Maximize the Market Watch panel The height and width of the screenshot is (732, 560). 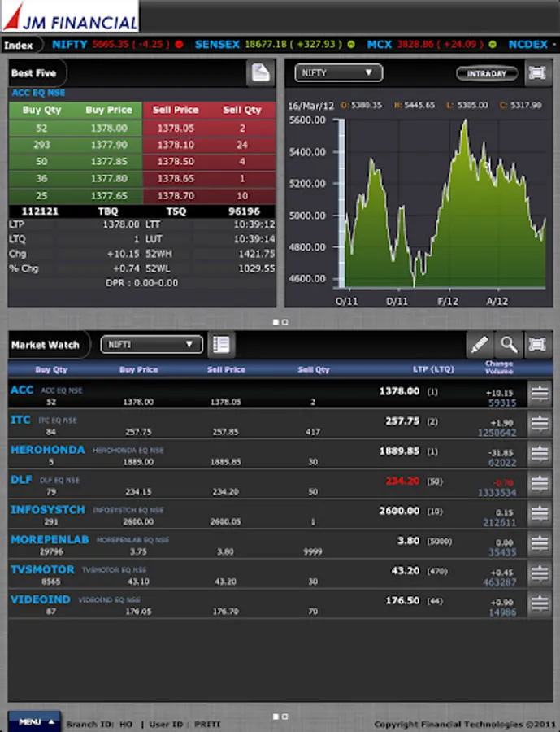(537, 345)
